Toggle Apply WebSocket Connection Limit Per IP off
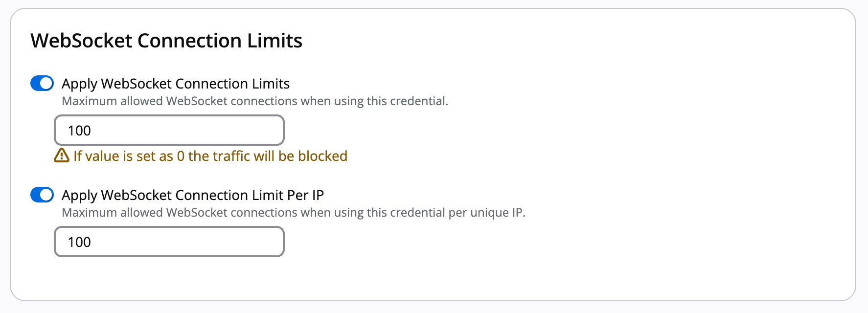 click(42, 195)
